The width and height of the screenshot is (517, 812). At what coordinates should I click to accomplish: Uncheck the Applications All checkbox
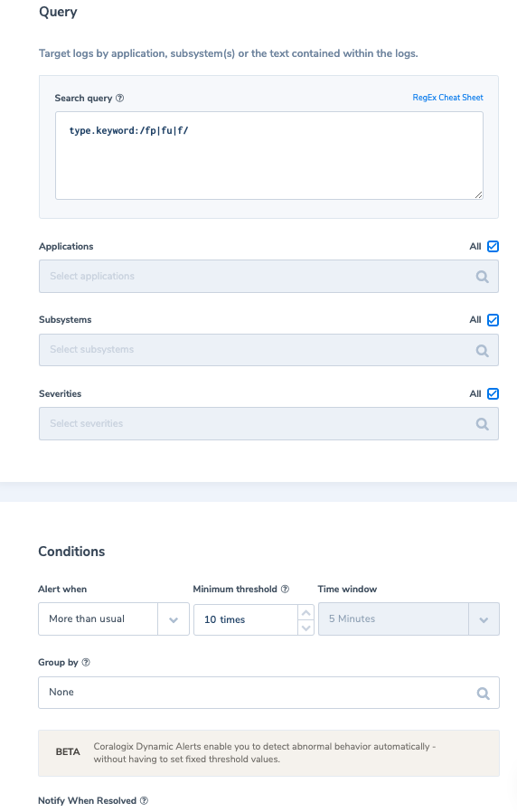(x=493, y=247)
